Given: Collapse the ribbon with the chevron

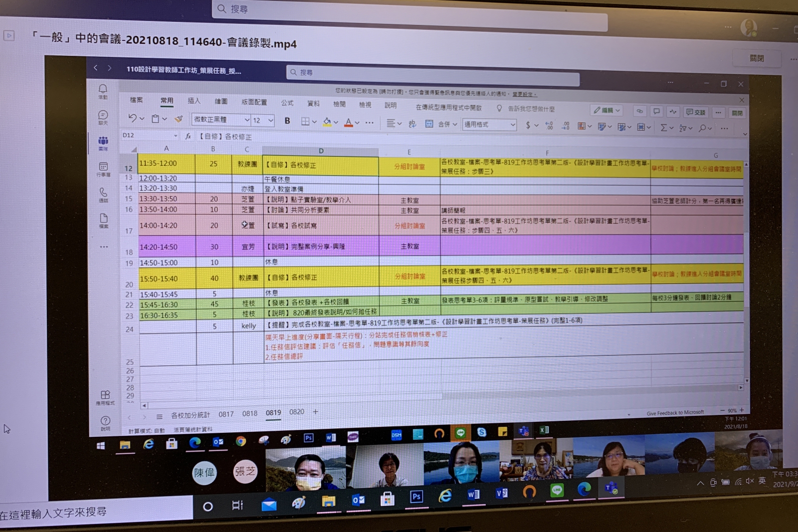Looking at the screenshot, I should [x=745, y=134].
